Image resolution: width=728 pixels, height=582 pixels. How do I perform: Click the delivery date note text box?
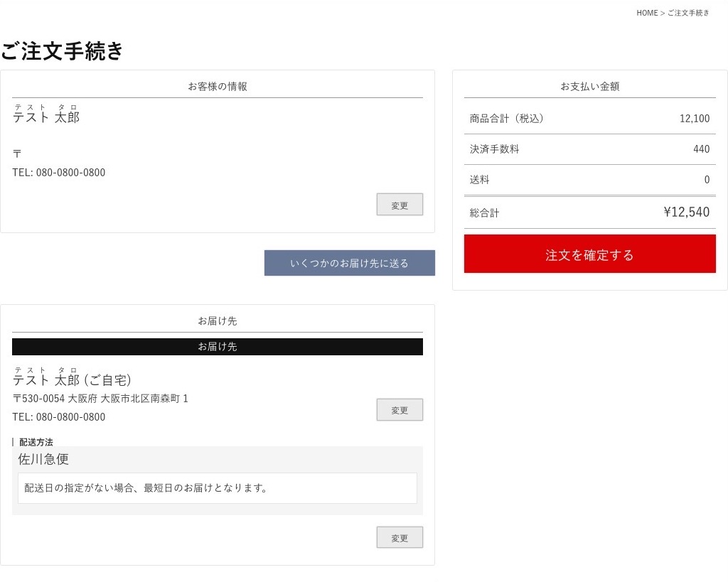point(218,488)
